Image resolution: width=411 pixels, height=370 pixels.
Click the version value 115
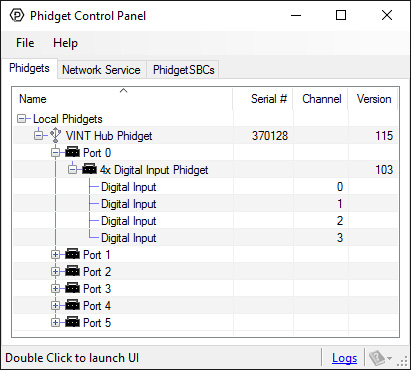pyautogui.click(x=384, y=136)
